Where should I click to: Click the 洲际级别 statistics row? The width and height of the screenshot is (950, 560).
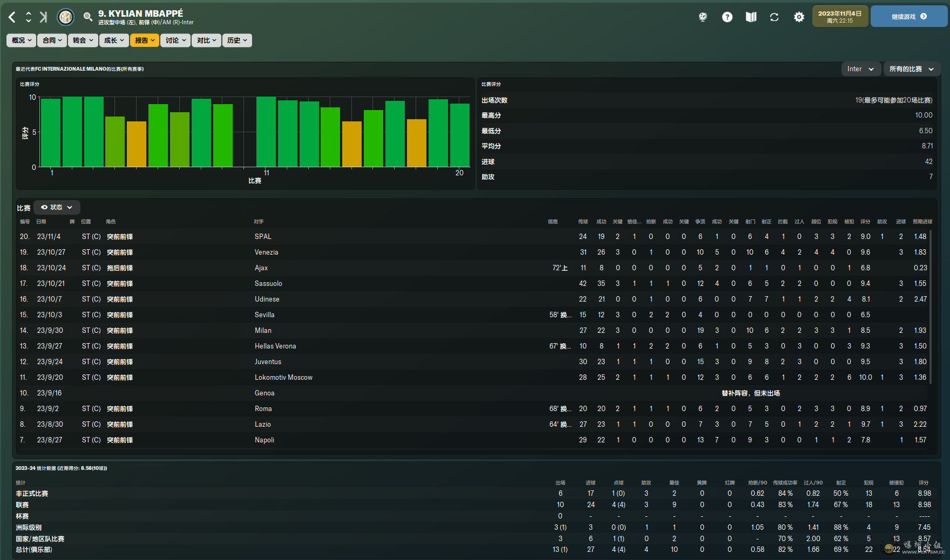(475, 528)
